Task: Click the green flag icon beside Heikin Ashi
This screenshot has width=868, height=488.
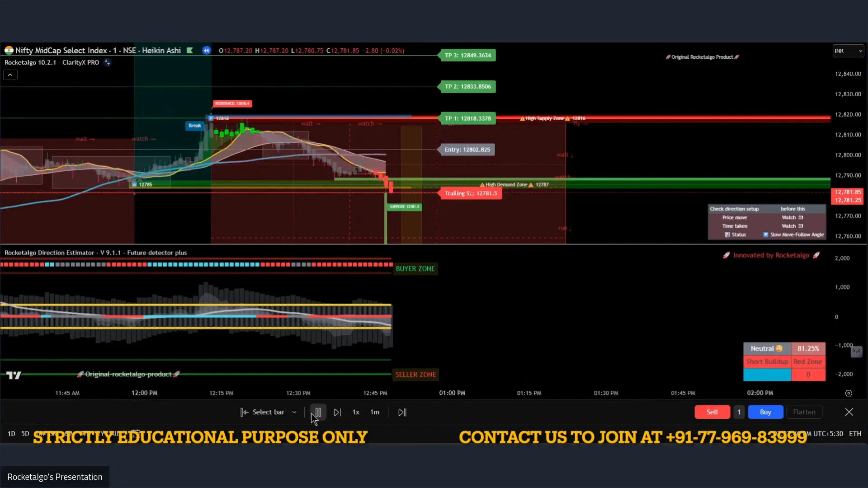Action: click(190, 51)
